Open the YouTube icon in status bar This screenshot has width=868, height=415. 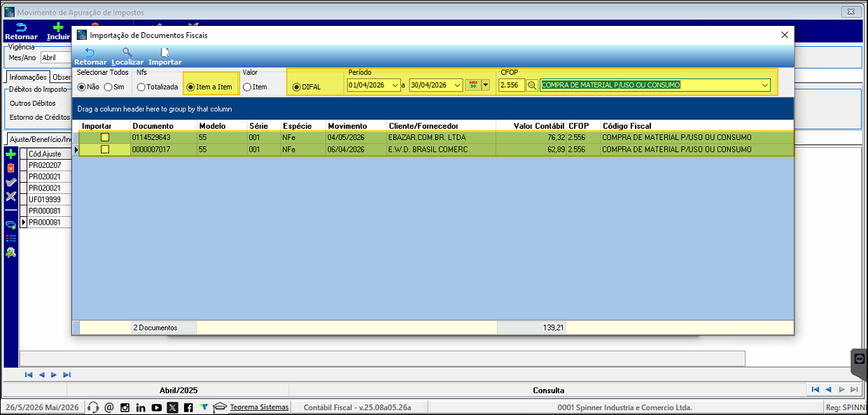click(x=157, y=407)
